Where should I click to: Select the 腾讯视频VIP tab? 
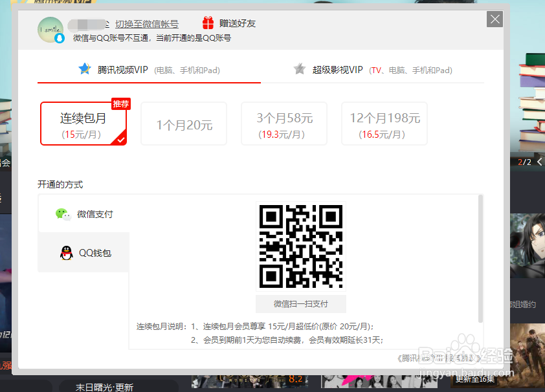pyautogui.click(x=149, y=70)
